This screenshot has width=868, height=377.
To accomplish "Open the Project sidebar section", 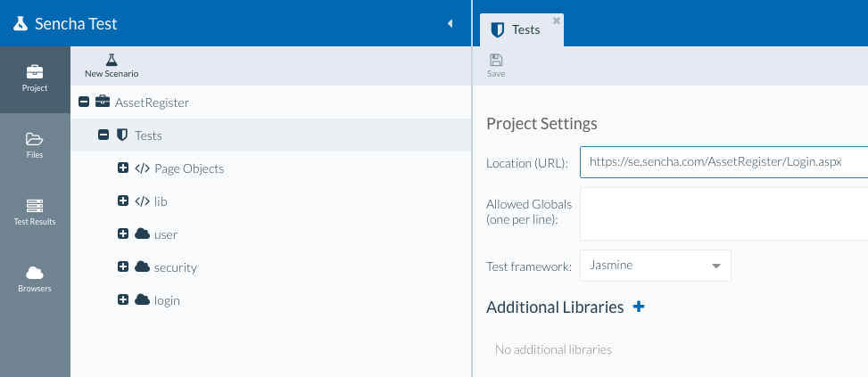I will [x=35, y=78].
